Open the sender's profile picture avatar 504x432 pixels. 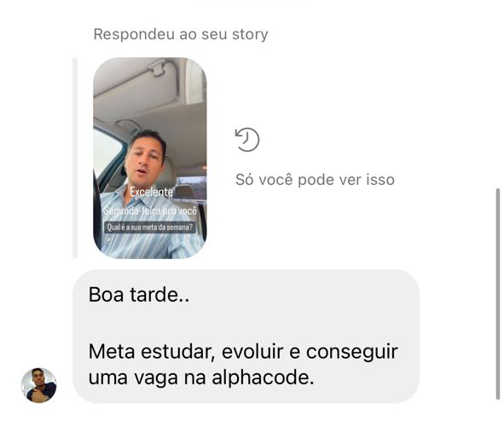[39, 385]
